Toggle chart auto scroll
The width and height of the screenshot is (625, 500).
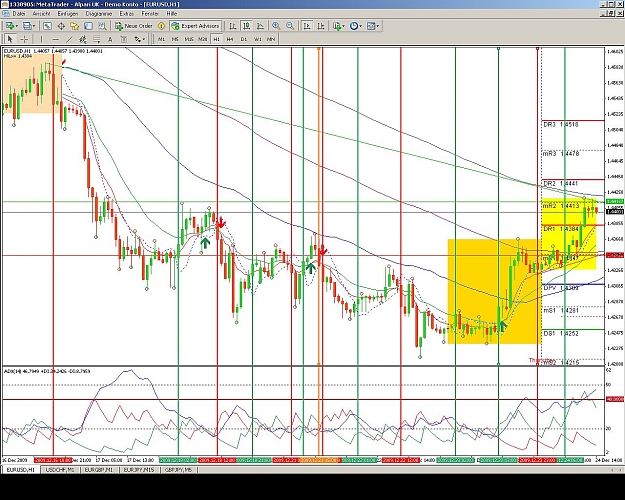pos(307,26)
